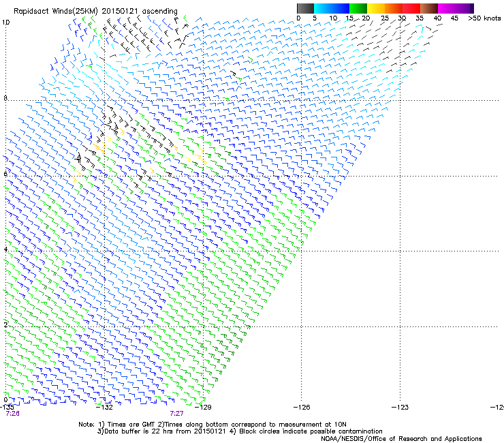Click the chart title 'Rapidscat Winds(25KM) 20150121 ascending'
The image size is (504, 443).
click(95, 12)
